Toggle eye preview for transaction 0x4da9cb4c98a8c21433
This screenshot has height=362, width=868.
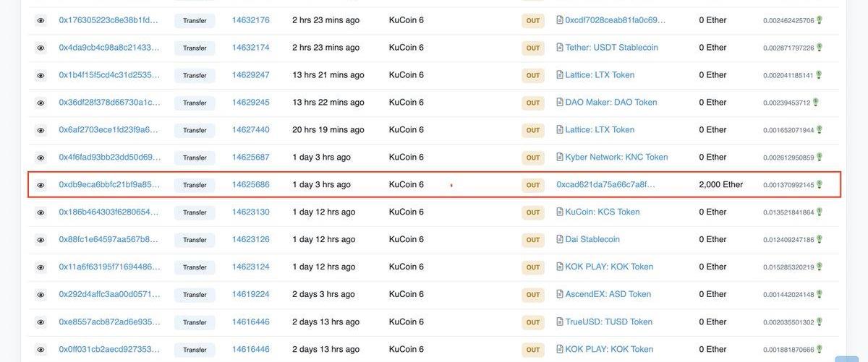[x=41, y=48]
